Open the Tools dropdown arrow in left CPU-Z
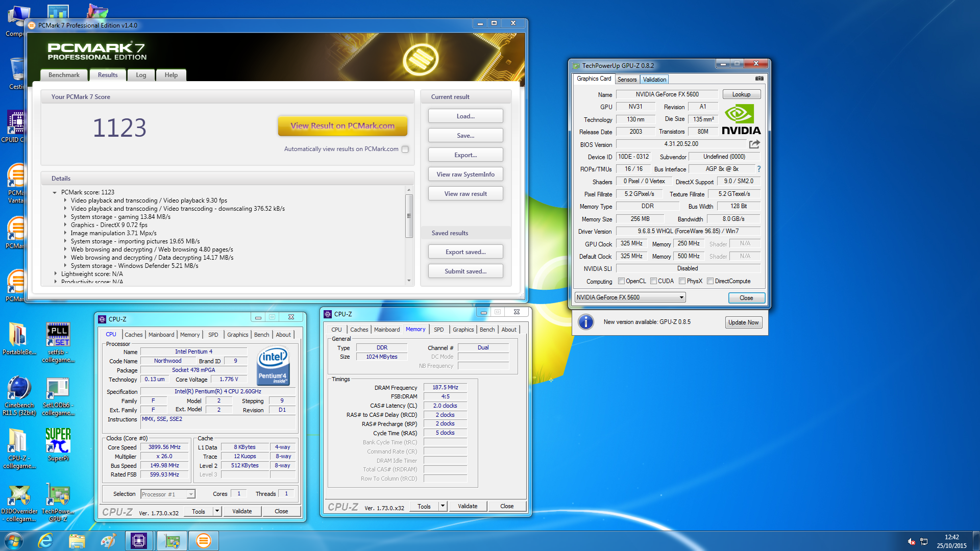 point(217,511)
